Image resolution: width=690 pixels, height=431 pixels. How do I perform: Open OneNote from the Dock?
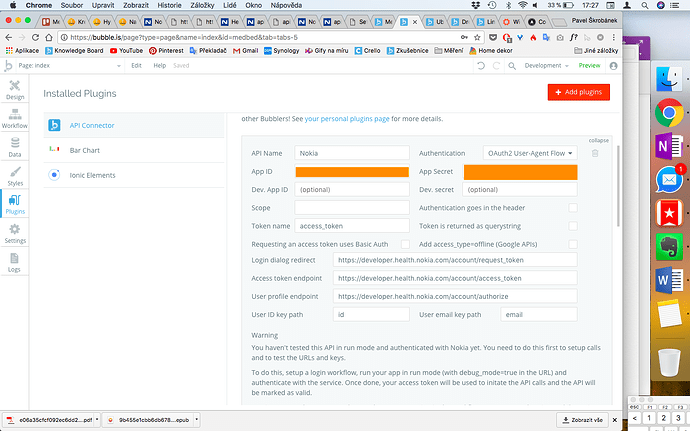pyautogui.click(x=669, y=146)
